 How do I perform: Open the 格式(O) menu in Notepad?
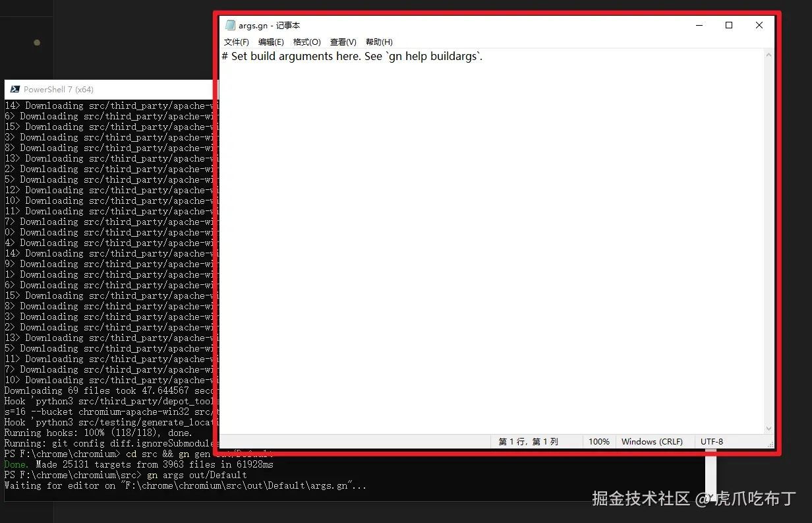click(307, 42)
